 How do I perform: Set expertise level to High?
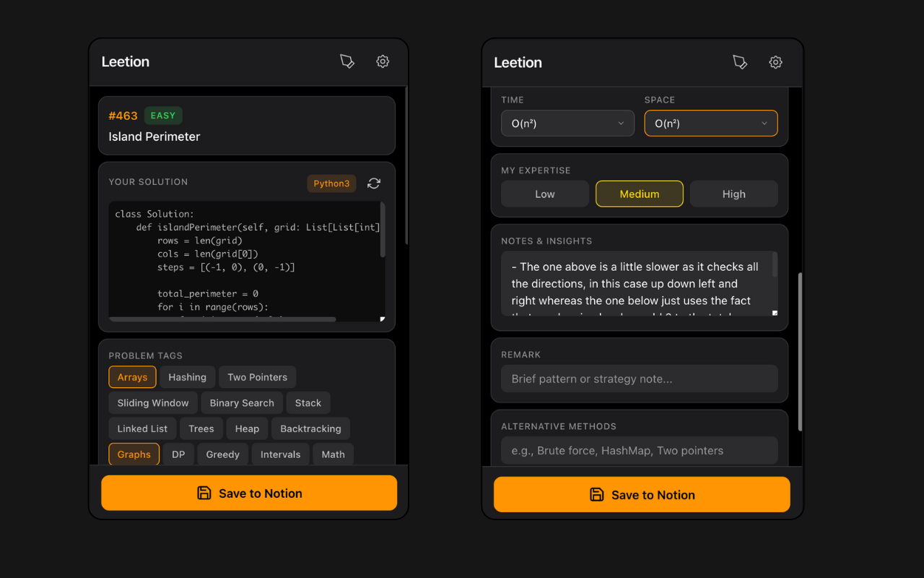[733, 194]
